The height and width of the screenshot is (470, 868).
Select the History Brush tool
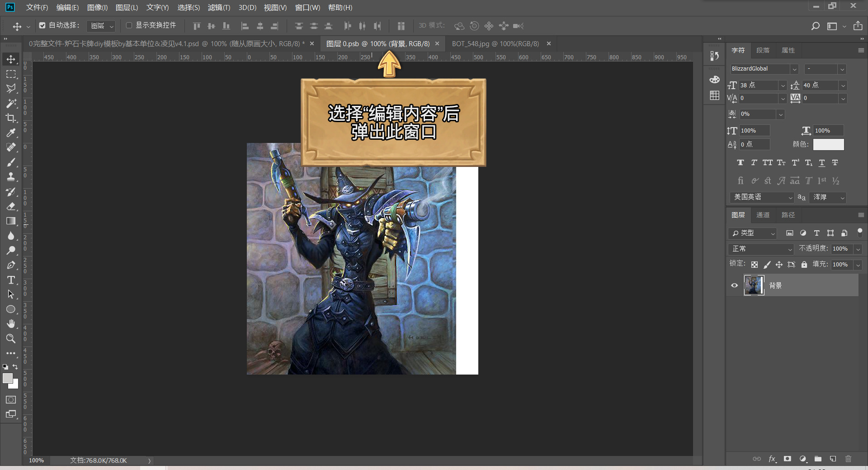point(11,191)
